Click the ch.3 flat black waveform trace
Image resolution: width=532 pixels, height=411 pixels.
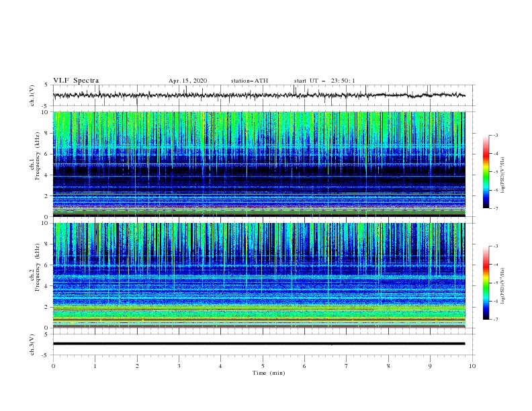[259, 344]
